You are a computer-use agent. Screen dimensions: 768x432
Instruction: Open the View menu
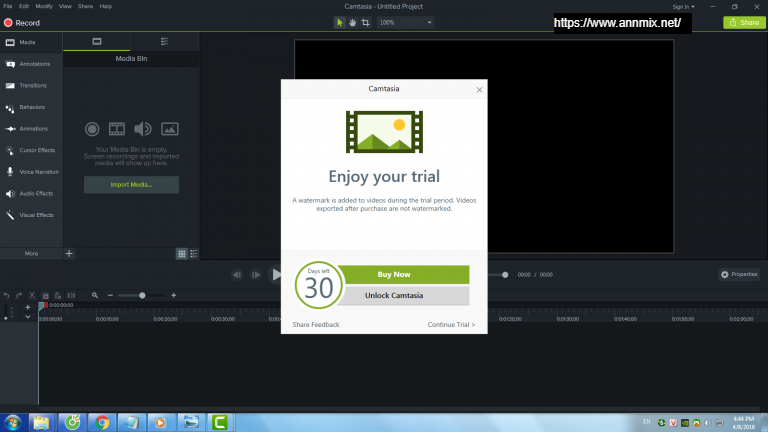pyautogui.click(x=65, y=6)
